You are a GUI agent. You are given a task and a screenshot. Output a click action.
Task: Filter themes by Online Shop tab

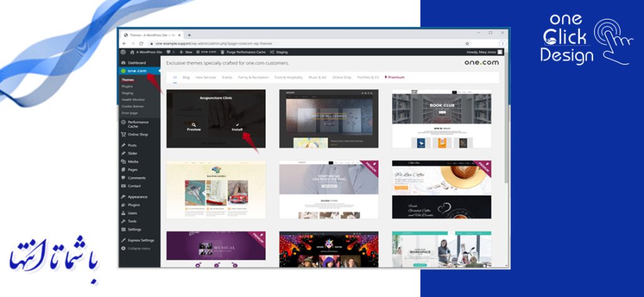click(341, 77)
